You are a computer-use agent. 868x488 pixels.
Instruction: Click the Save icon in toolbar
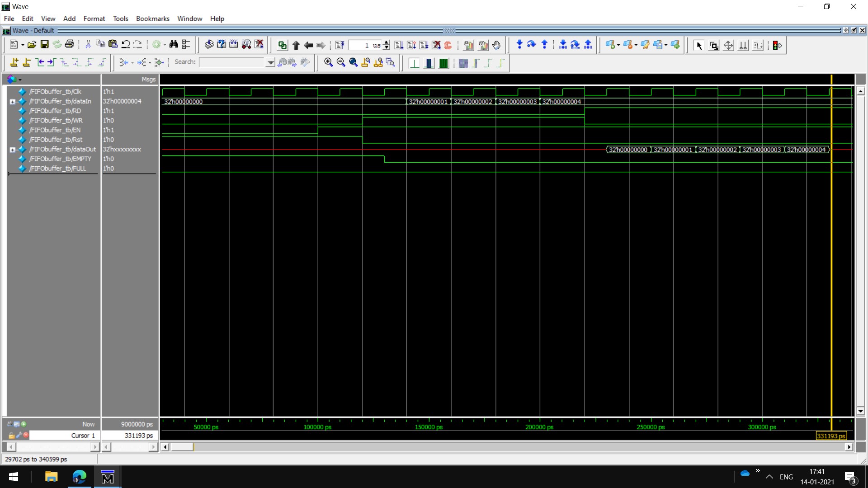point(44,45)
